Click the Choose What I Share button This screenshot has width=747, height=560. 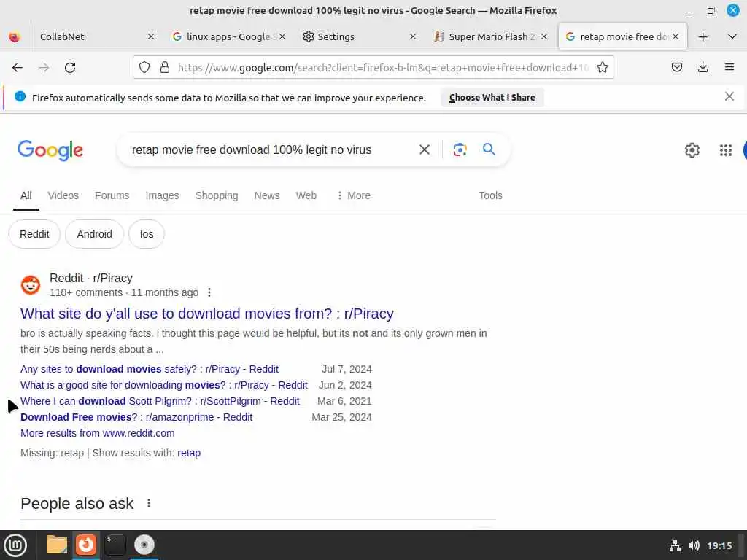(x=492, y=98)
